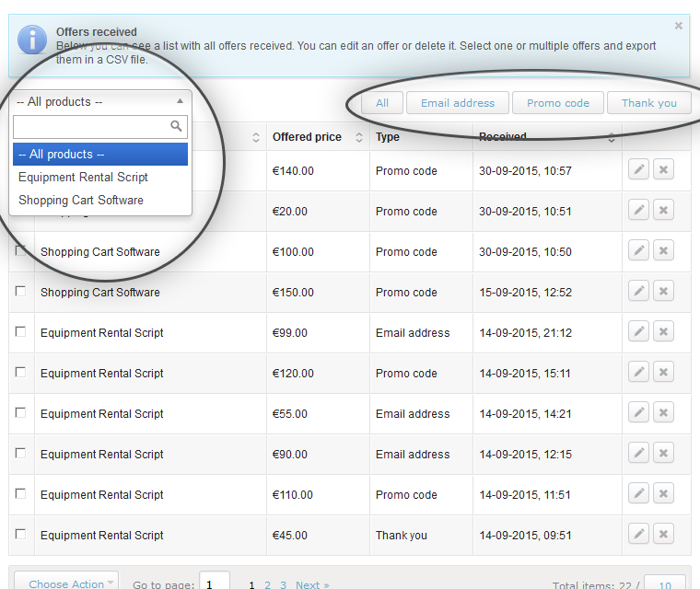Tick checkbox for €110.00 Equipment Rental Script
The image size is (700, 589).
pos(20,493)
